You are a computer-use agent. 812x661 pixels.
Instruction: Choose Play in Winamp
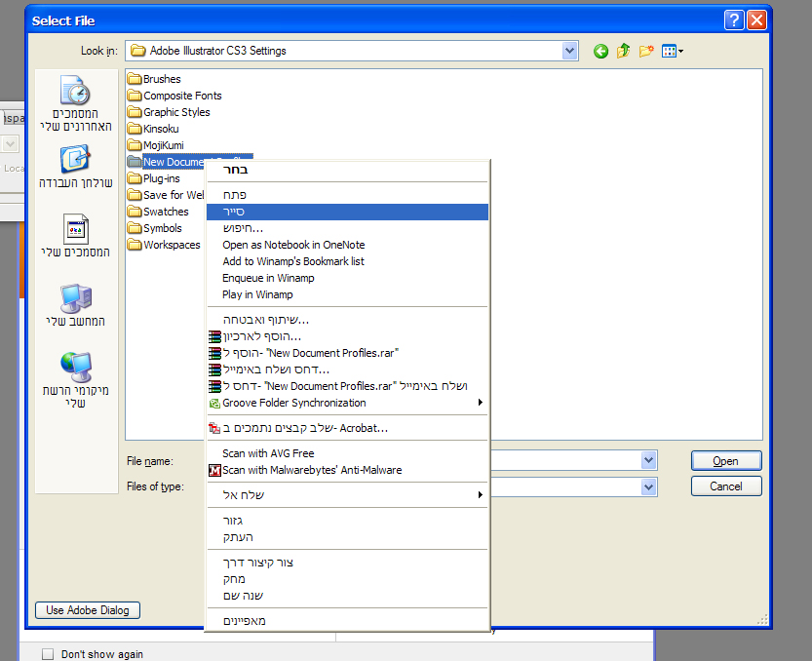click(347, 294)
